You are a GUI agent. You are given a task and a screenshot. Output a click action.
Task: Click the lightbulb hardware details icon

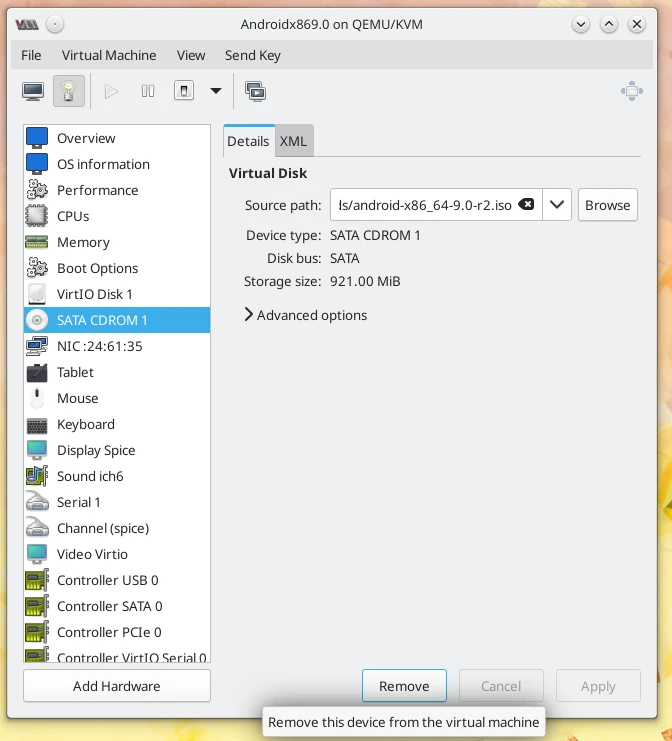(69, 91)
